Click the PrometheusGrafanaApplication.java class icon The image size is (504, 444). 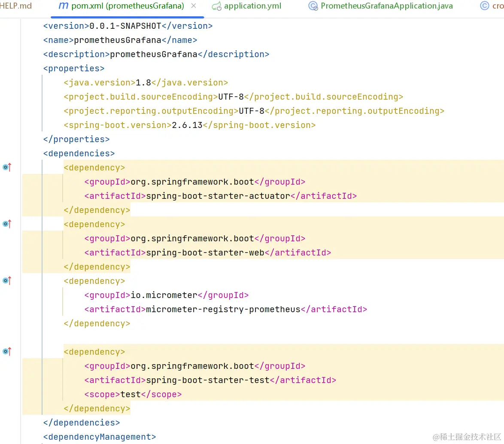(x=313, y=6)
